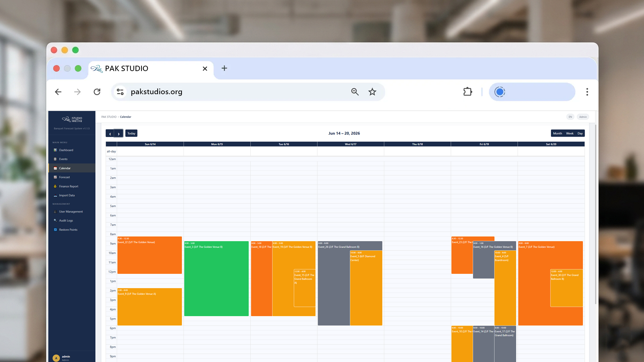Open Finance Report in the sidebar
Screen dimensions: 644x362
[72, 186]
